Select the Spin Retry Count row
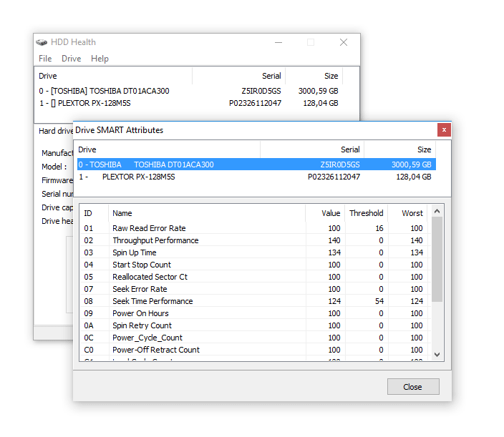 coord(254,325)
